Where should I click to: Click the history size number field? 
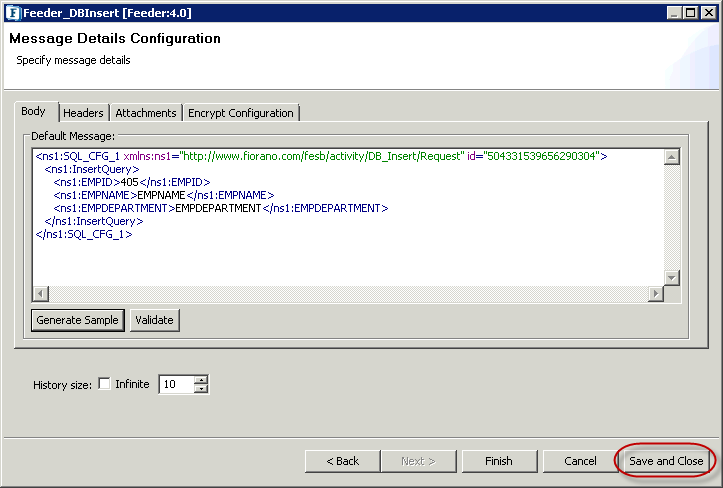coord(175,384)
